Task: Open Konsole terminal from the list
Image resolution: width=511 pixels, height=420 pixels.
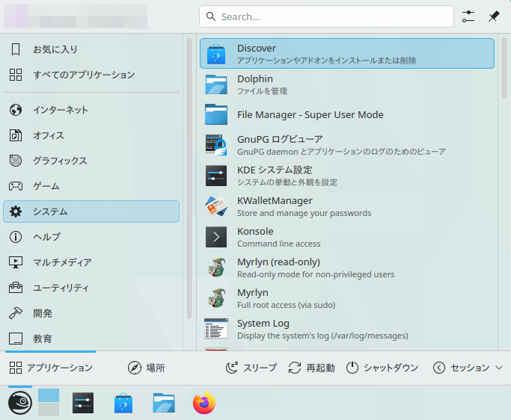Action: click(346, 237)
